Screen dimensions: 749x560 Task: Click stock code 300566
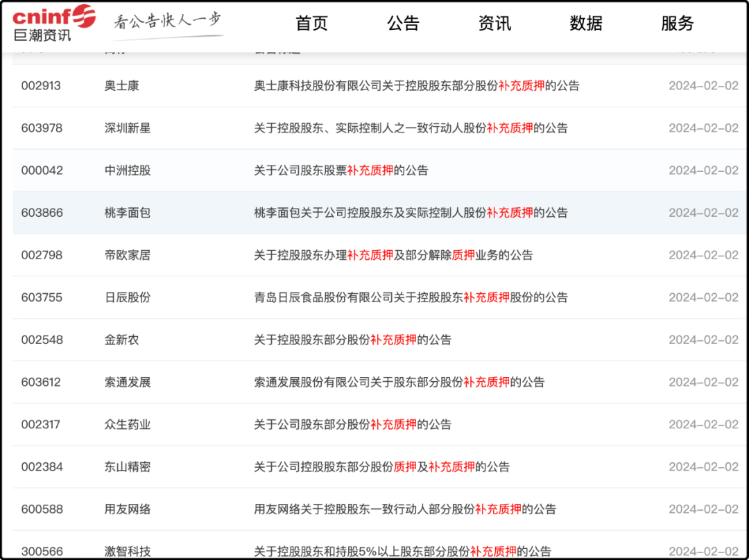(x=42, y=552)
